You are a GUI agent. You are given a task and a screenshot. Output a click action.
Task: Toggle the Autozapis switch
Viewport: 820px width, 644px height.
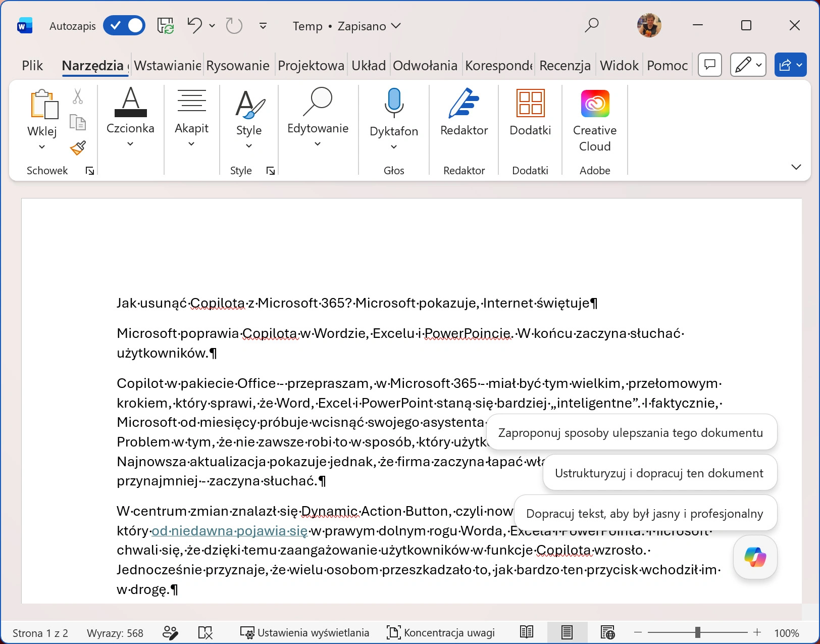click(x=124, y=26)
